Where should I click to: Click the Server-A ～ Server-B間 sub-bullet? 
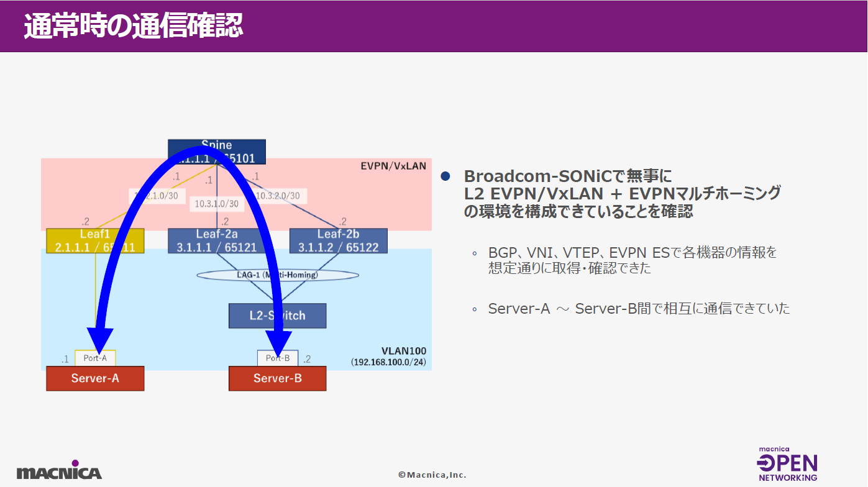tap(639, 309)
